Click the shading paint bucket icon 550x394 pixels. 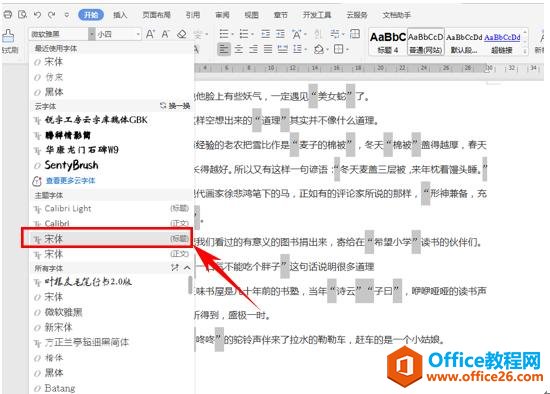(318, 49)
